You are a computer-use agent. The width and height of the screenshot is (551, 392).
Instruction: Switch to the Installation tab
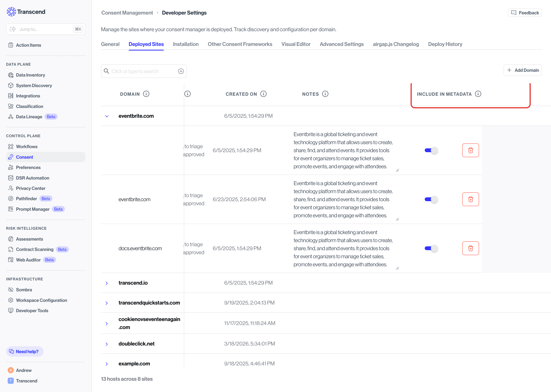[x=186, y=44]
